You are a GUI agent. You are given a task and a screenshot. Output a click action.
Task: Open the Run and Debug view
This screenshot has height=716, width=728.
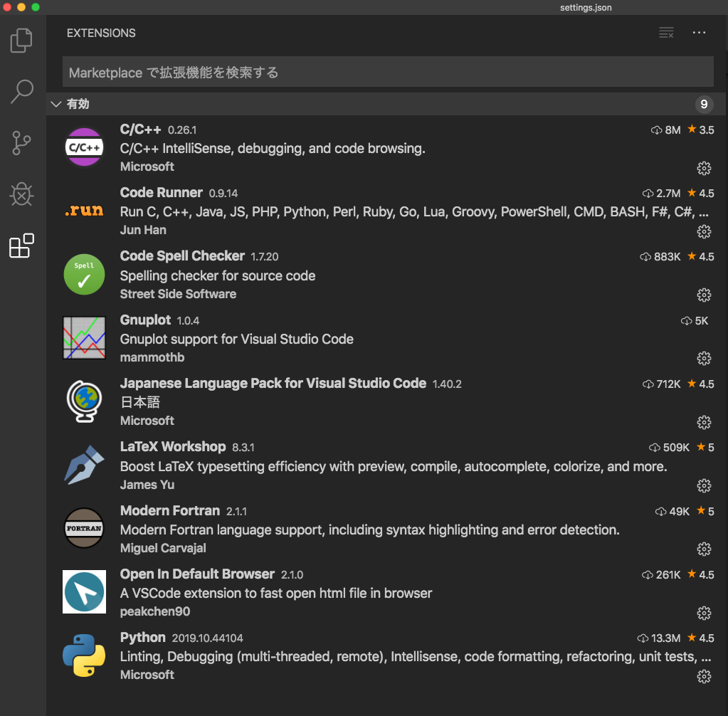pos(21,194)
